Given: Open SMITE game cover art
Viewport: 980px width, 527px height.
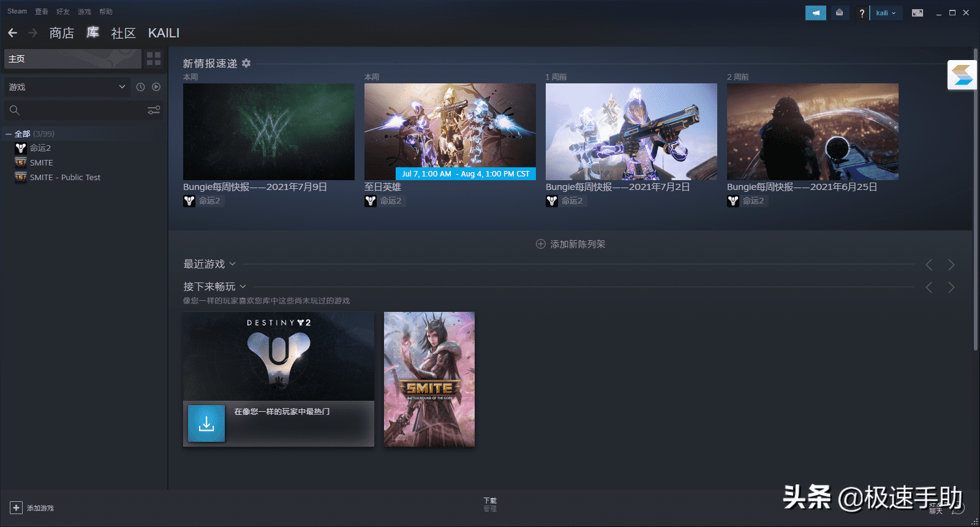Looking at the screenshot, I should pos(429,379).
